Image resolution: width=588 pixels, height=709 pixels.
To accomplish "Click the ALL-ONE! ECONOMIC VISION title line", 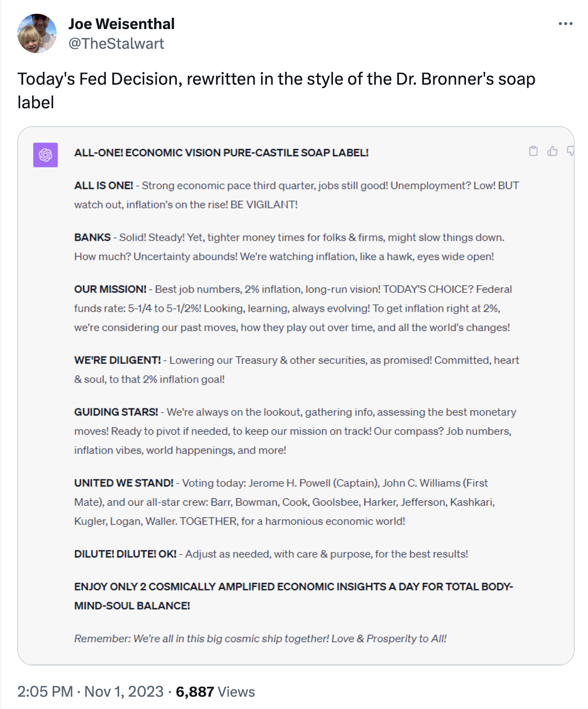I will pos(221,153).
